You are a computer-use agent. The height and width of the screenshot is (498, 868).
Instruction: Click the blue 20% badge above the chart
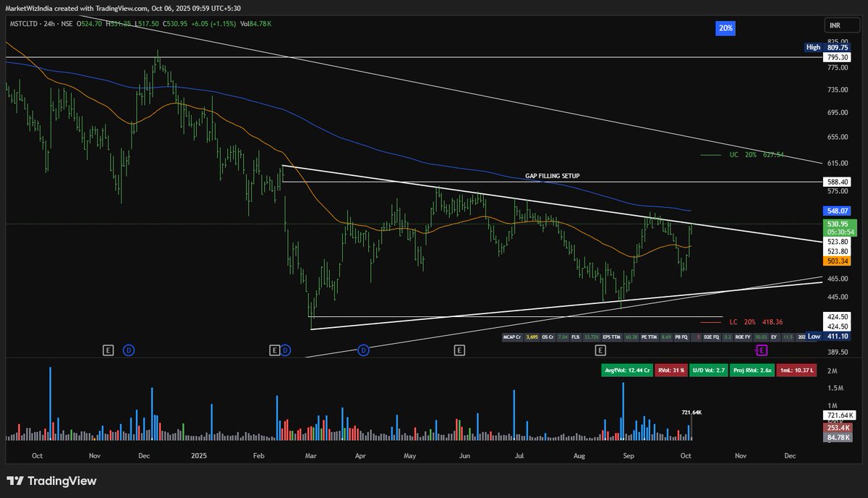pyautogui.click(x=725, y=28)
